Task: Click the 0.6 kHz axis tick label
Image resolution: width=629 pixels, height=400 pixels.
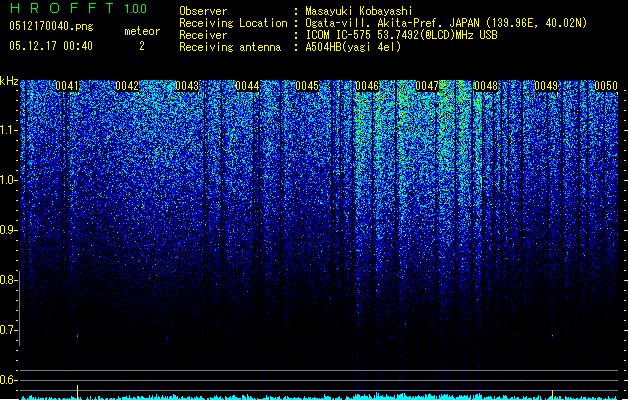Action: coord(8,380)
